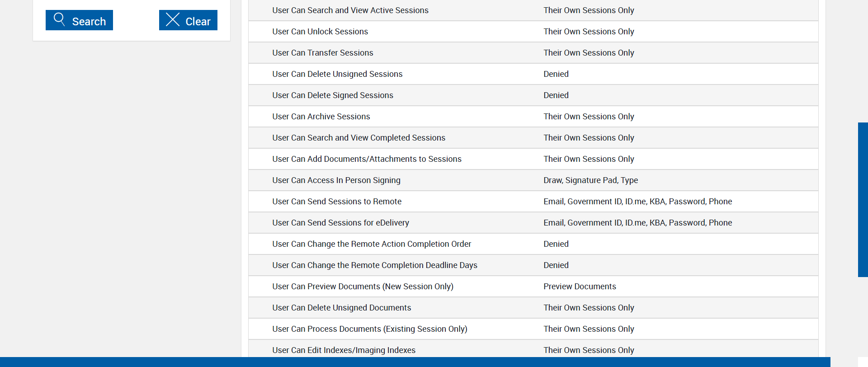Click the 'User Can Send Sessions to Remote' row

coord(337,202)
